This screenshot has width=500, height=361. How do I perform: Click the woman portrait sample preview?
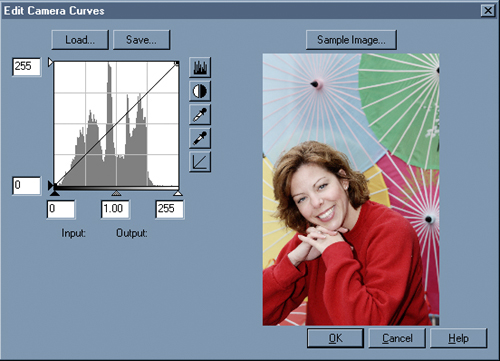click(351, 189)
